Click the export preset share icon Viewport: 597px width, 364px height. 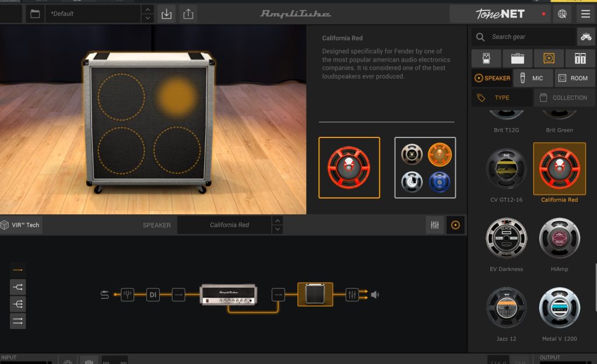point(188,13)
